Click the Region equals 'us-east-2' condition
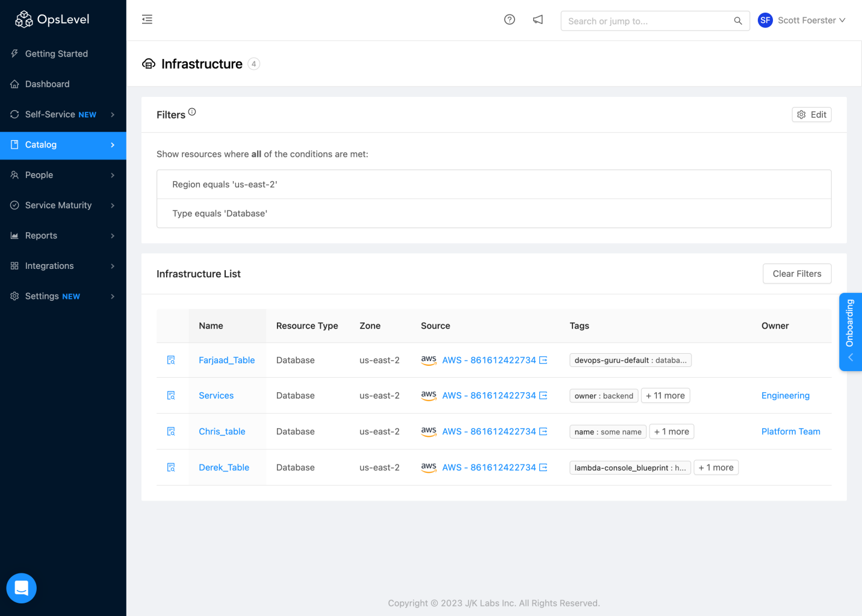The image size is (862, 616). click(494, 184)
